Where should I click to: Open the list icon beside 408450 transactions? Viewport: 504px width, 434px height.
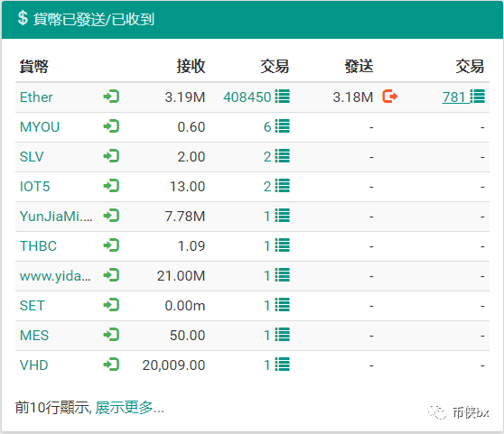pyautogui.click(x=283, y=97)
